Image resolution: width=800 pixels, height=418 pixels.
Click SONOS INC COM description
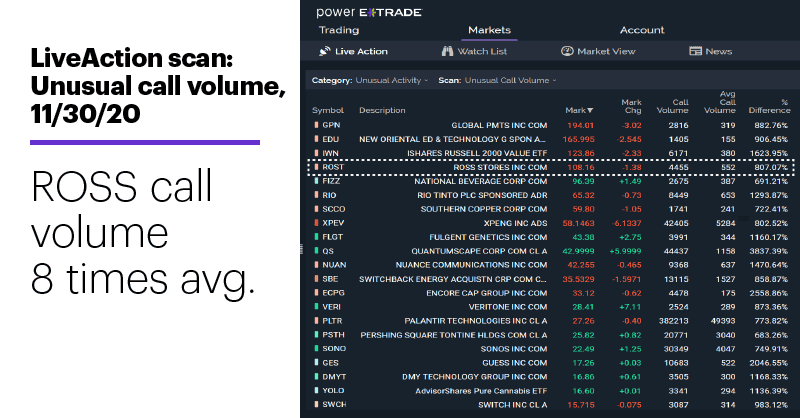tap(514, 349)
